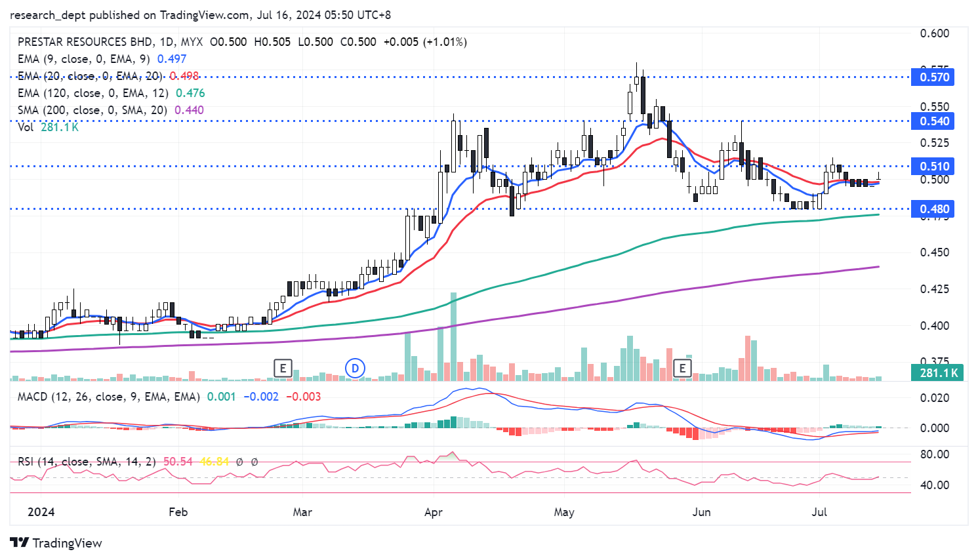Click the Jul label on time axis

(819, 512)
